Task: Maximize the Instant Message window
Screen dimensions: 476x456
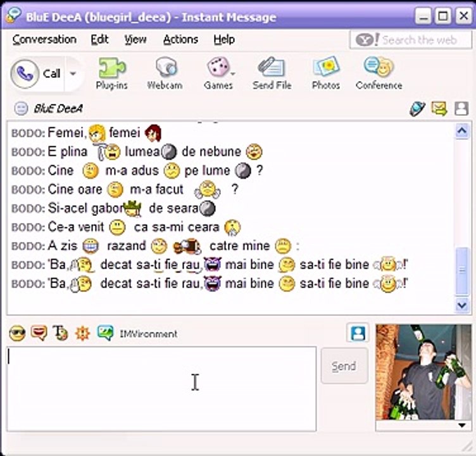Action: tap(443, 16)
